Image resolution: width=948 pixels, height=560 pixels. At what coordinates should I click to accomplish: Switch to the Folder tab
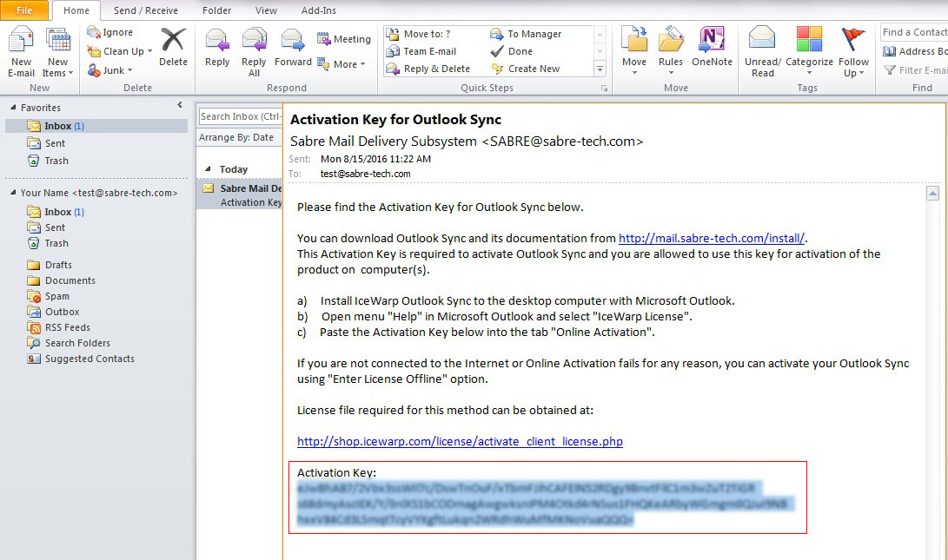coord(216,10)
